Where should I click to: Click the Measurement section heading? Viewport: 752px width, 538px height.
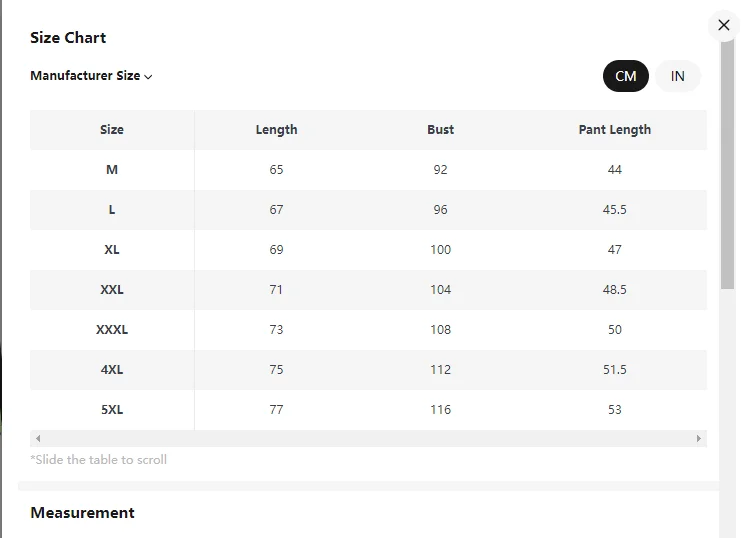pyautogui.click(x=82, y=513)
